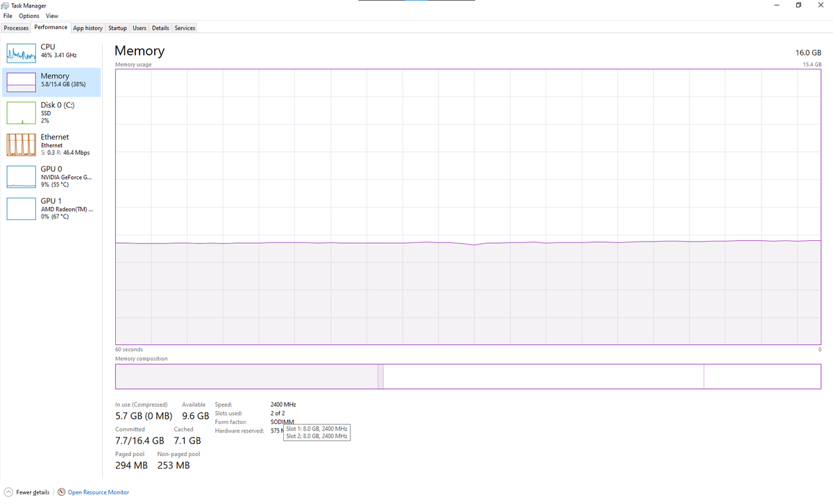Open the Options menu
The height and width of the screenshot is (504, 833).
tap(29, 16)
